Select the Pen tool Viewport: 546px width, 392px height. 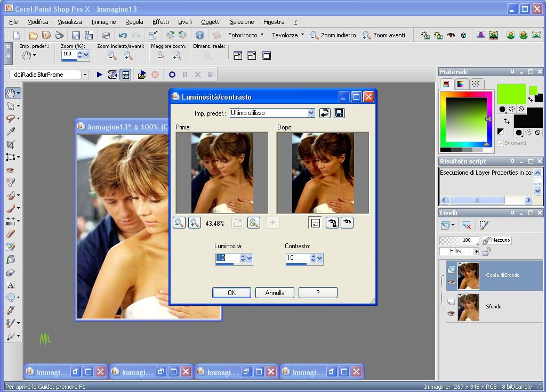(x=11, y=311)
